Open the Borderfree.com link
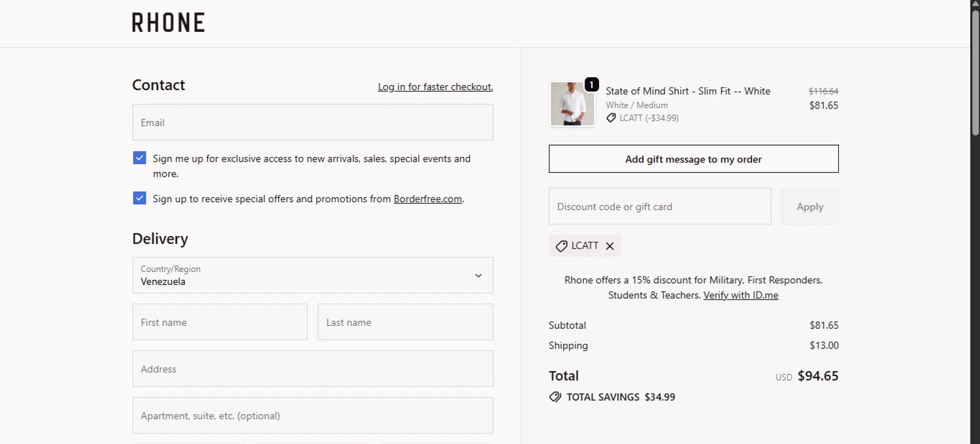The image size is (980, 444). [x=427, y=199]
